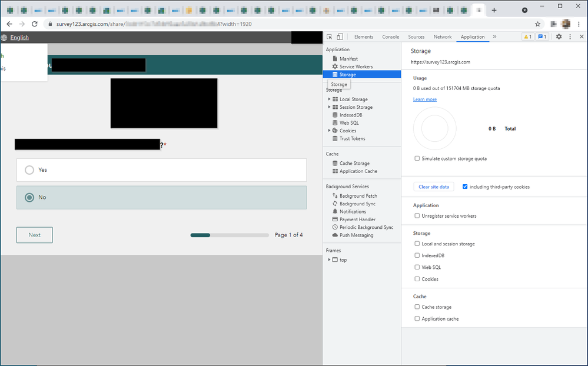Switch to the Elements tab
Viewport: 588px width, 366px height.
pyautogui.click(x=364, y=36)
